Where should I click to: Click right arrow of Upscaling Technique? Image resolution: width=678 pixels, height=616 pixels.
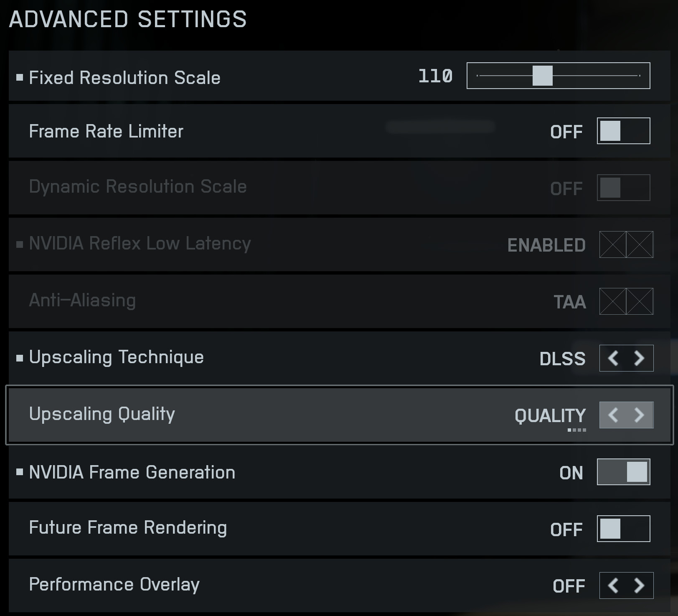pyautogui.click(x=639, y=358)
